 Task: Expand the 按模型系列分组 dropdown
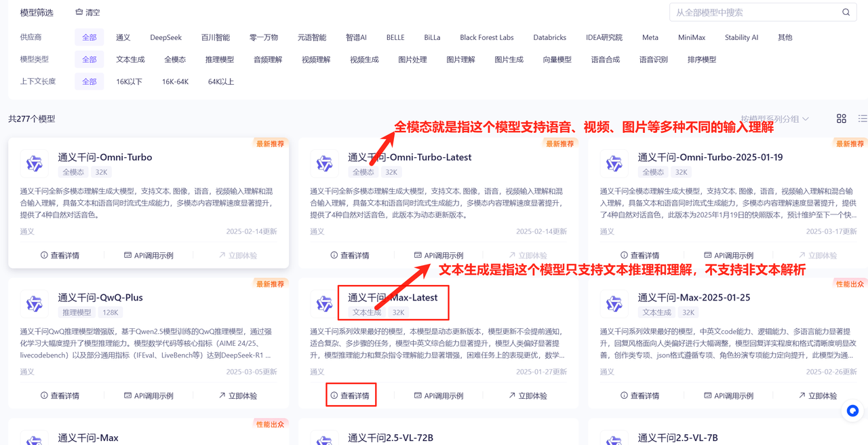click(775, 119)
